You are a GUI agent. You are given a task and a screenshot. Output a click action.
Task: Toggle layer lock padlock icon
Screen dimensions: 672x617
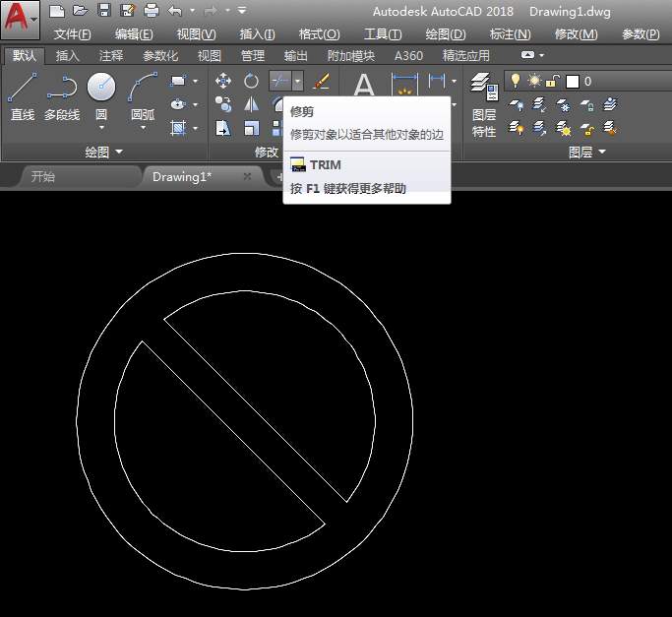click(x=553, y=81)
